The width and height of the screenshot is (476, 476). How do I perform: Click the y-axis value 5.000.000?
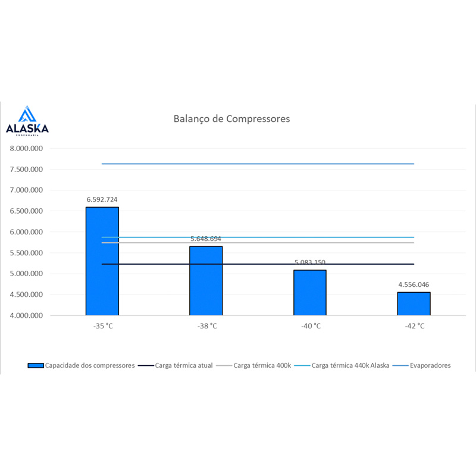(x=26, y=274)
